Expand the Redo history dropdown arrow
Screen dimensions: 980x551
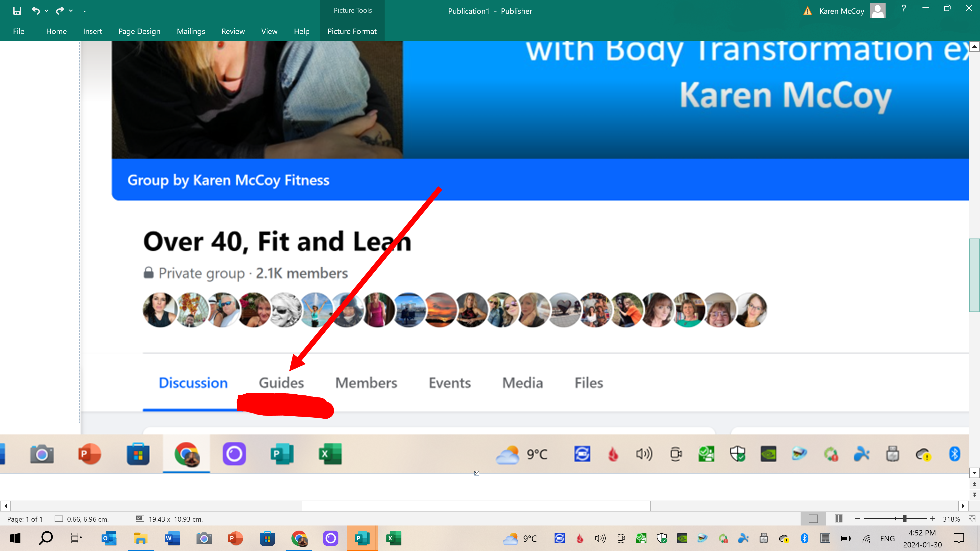click(71, 11)
